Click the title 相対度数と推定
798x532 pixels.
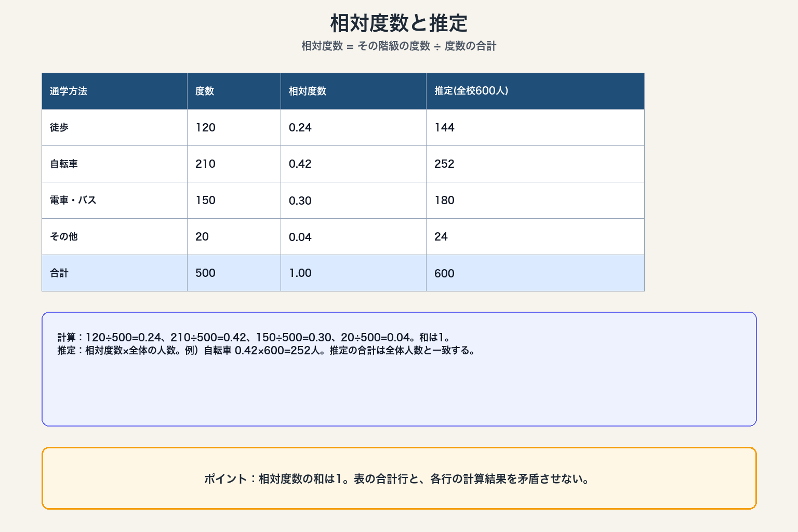point(399,23)
